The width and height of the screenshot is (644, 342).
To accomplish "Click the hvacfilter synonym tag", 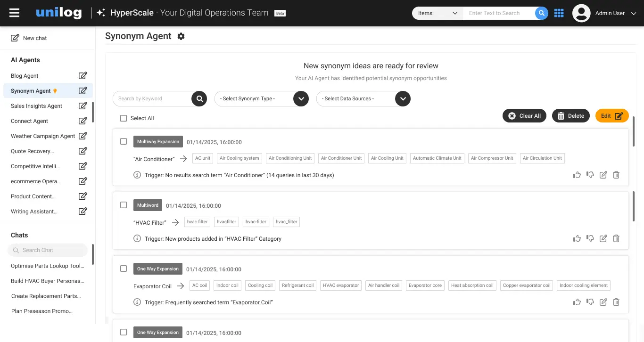I will pos(226,222).
